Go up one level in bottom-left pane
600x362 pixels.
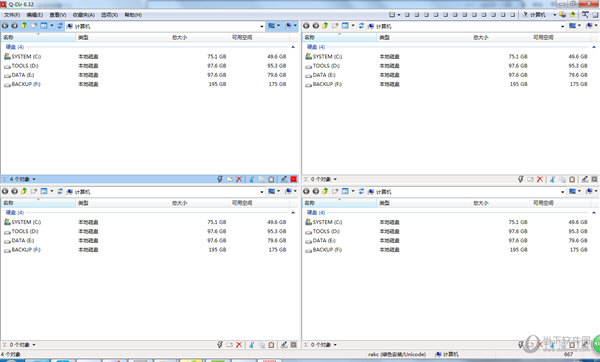coord(24,191)
